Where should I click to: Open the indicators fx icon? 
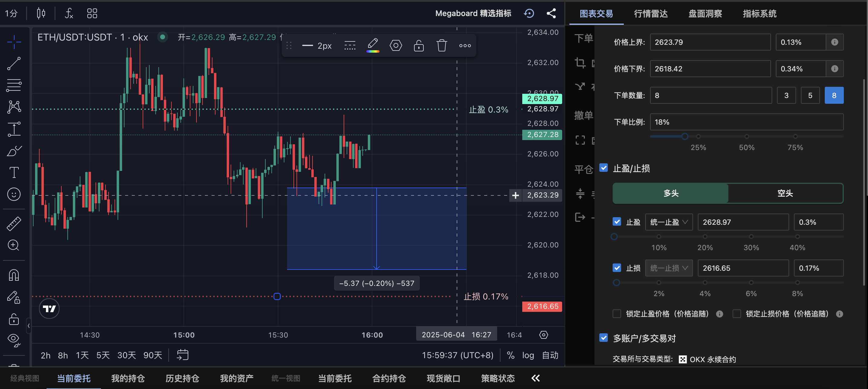point(69,14)
